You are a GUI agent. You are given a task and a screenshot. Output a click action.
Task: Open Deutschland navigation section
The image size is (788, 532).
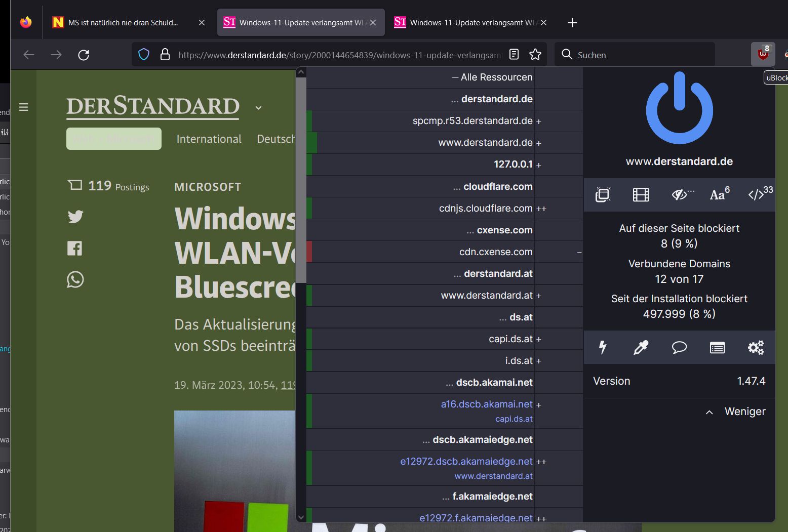276,139
